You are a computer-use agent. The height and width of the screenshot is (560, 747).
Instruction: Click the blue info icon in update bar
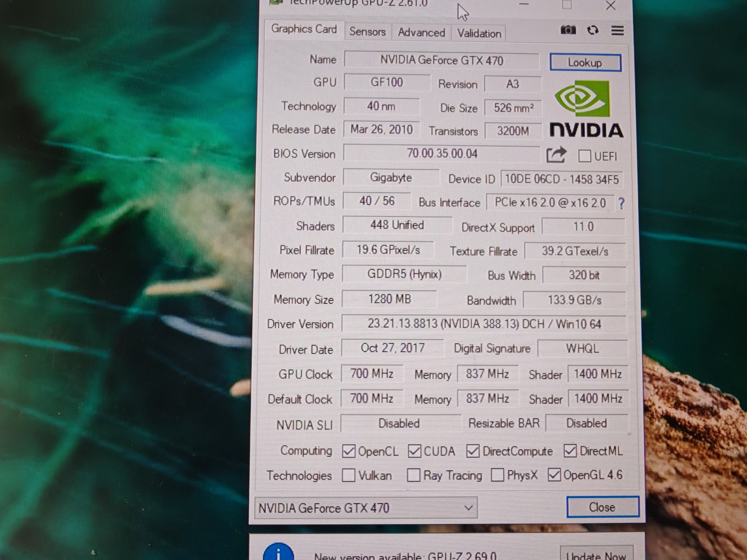pyautogui.click(x=278, y=552)
